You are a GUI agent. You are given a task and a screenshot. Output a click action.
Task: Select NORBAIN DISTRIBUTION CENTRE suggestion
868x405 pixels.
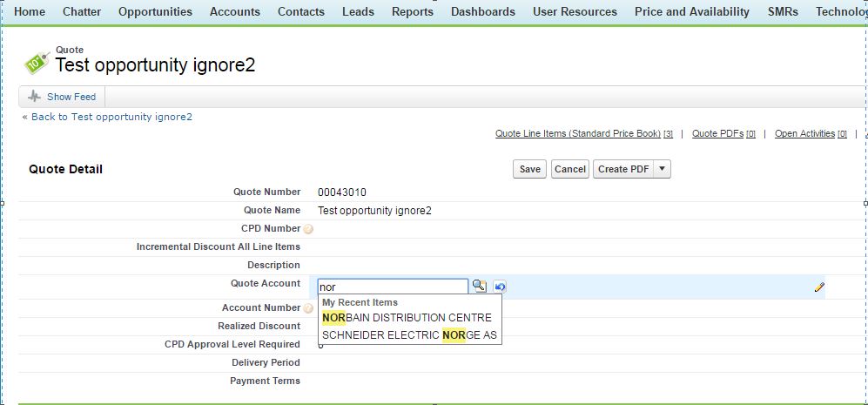(x=407, y=318)
